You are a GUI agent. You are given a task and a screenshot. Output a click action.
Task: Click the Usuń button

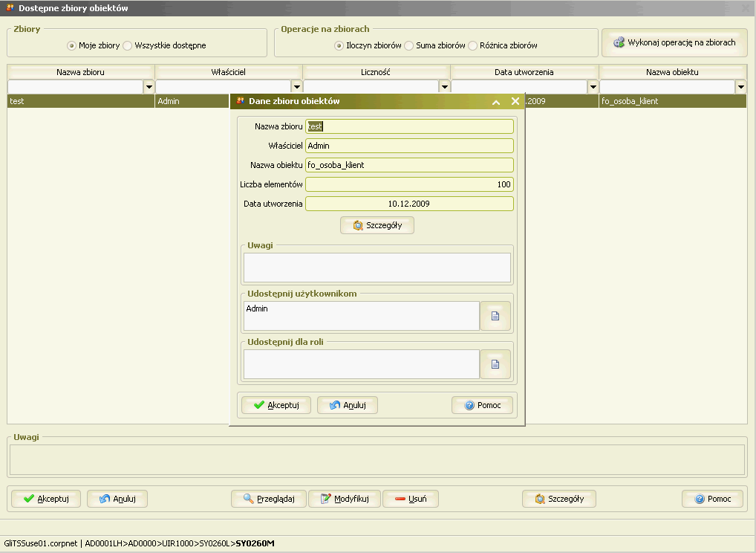[410, 499]
